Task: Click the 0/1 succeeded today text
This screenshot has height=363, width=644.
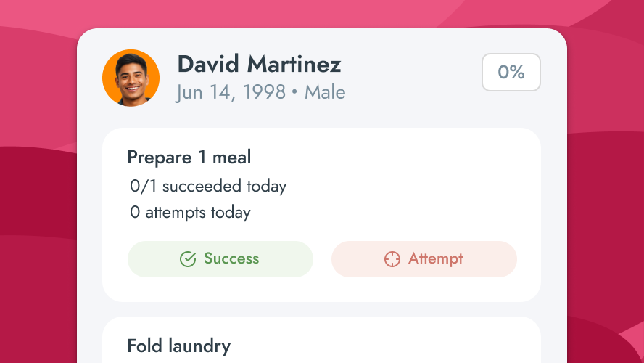Action: (208, 187)
